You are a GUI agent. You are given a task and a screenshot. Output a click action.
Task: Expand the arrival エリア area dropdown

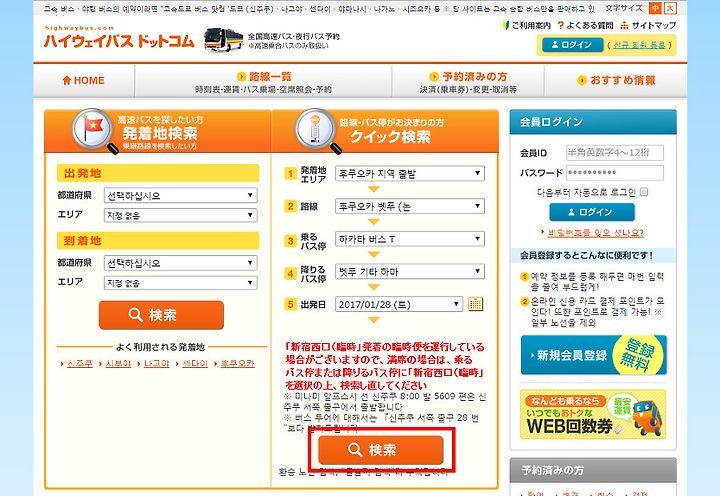pyautogui.click(x=180, y=282)
